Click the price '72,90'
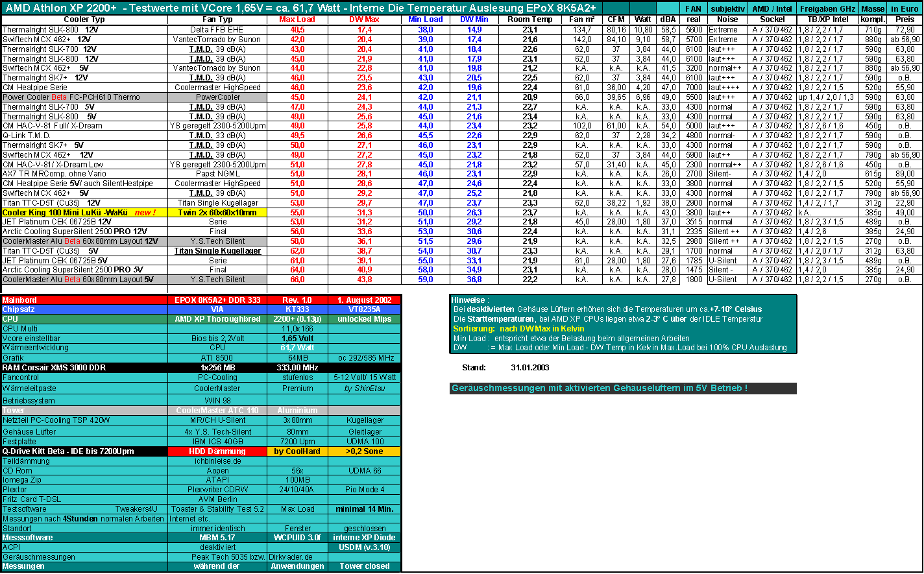This screenshot has width=924, height=574. 905,30
